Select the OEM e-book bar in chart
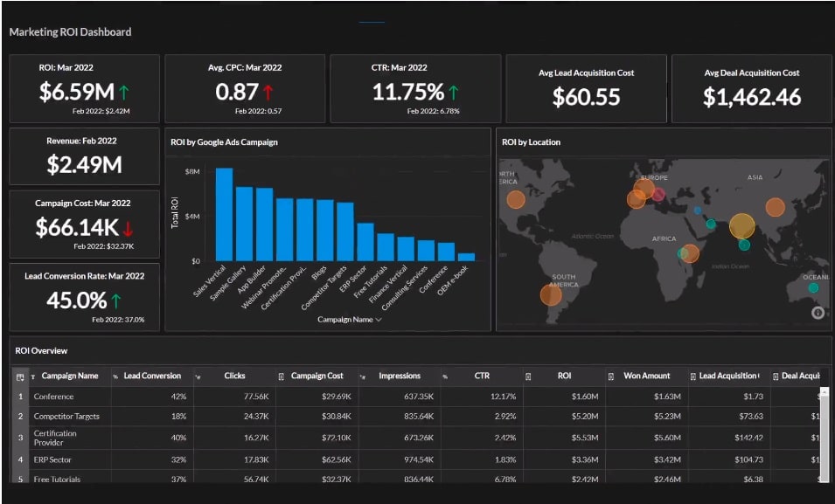 point(466,257)
